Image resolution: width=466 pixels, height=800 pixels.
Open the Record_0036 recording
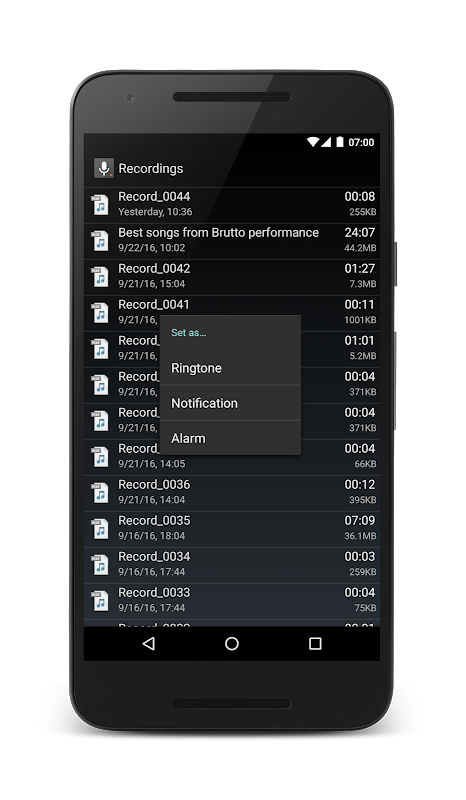point(232,493)
